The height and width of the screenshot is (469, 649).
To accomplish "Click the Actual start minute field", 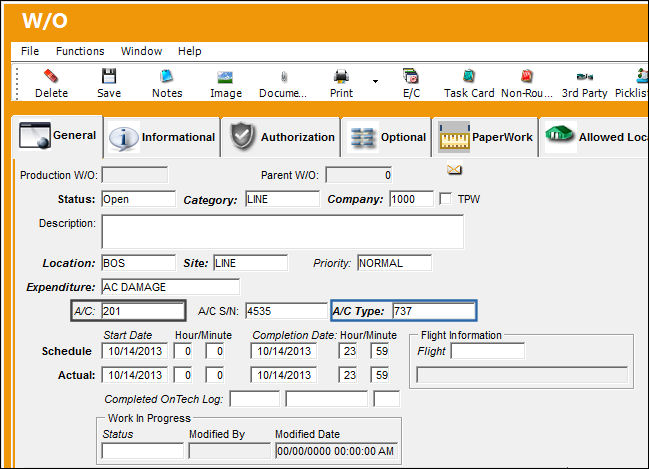I will [214, 375].
